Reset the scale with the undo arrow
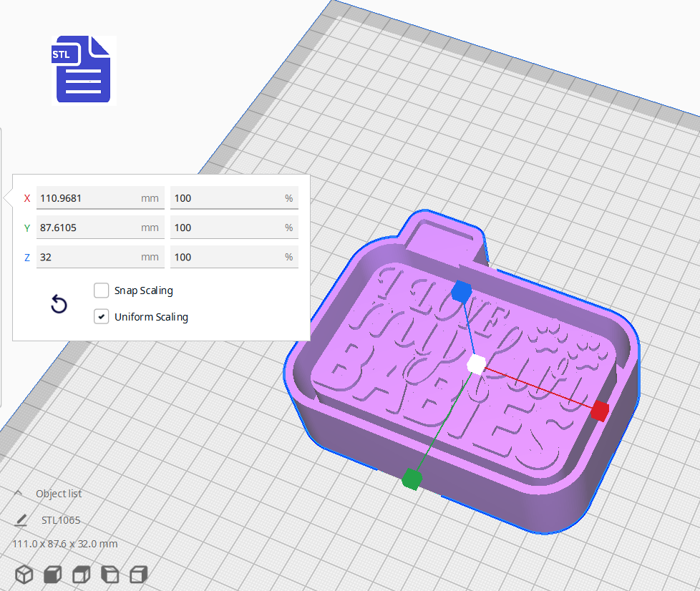The width and height of the screenshot is (700, 591). tap(59, 305)
